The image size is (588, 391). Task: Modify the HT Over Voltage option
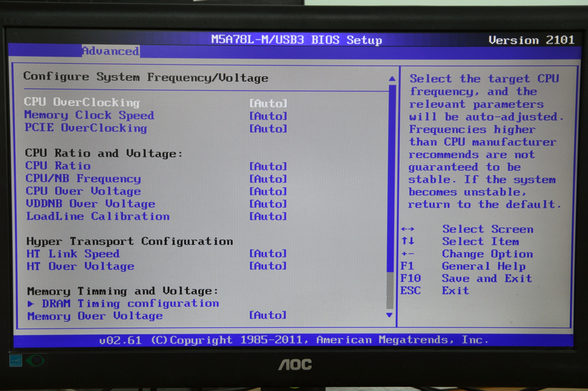[80, 266]
